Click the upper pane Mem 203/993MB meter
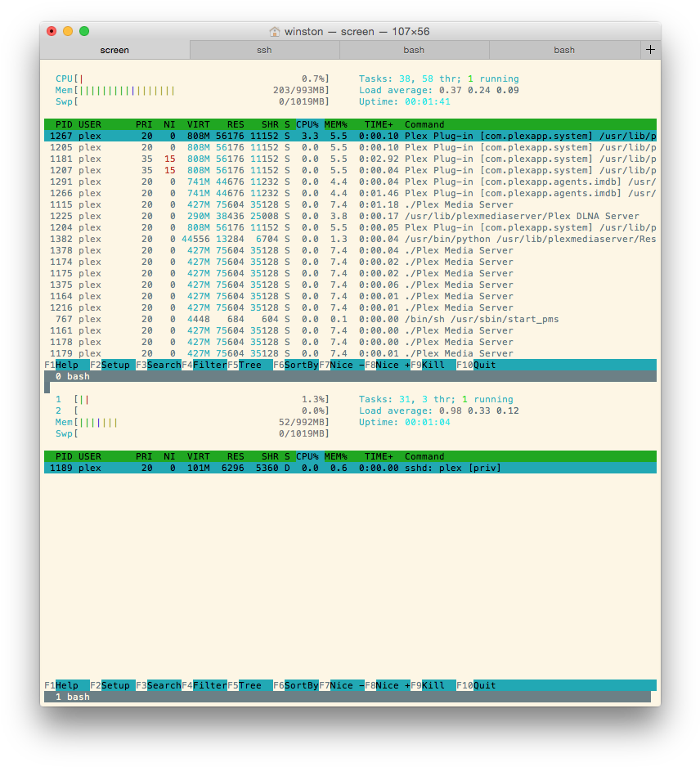Screen dimensions: 700x767 [x=192, y=90]
